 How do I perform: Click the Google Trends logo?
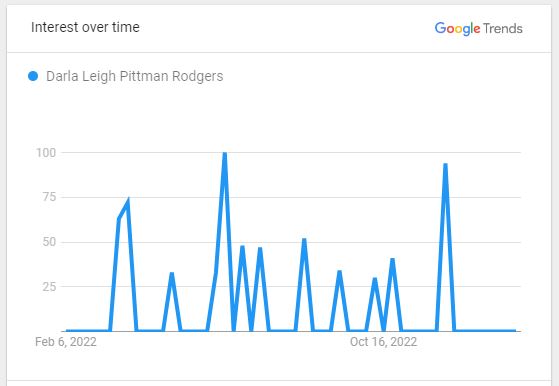[x=478, y=29]
